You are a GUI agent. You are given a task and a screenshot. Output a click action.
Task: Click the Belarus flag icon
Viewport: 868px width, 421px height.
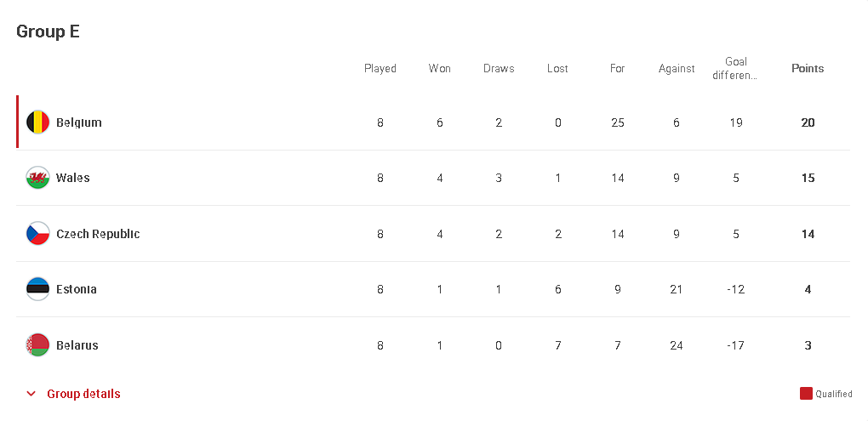point(37,344)
